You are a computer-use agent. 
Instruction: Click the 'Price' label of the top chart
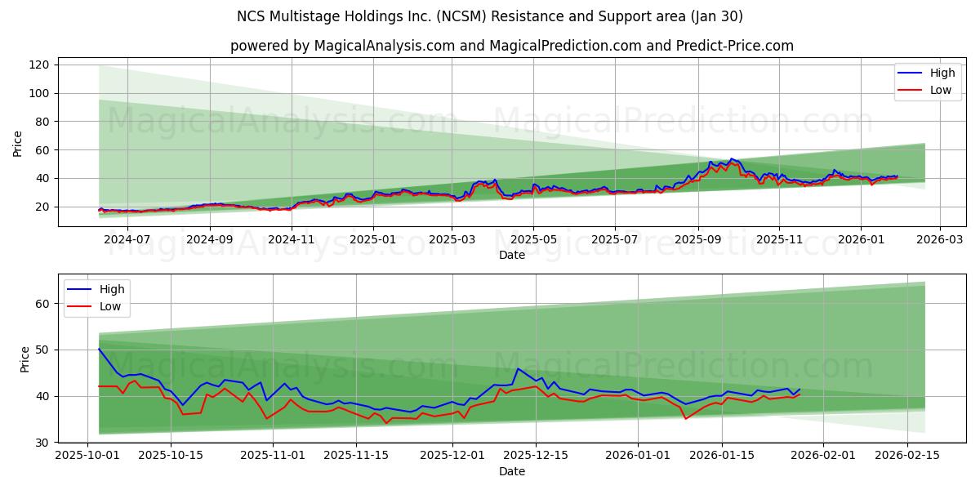pyautogui.click(x=18, y=143)
